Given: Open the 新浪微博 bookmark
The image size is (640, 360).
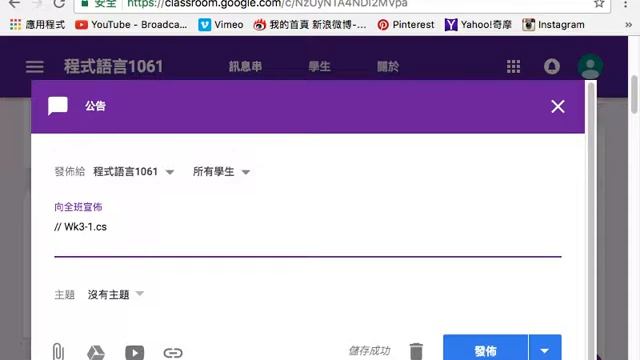Looking at the screenshot, I should [x=310, y=25].
